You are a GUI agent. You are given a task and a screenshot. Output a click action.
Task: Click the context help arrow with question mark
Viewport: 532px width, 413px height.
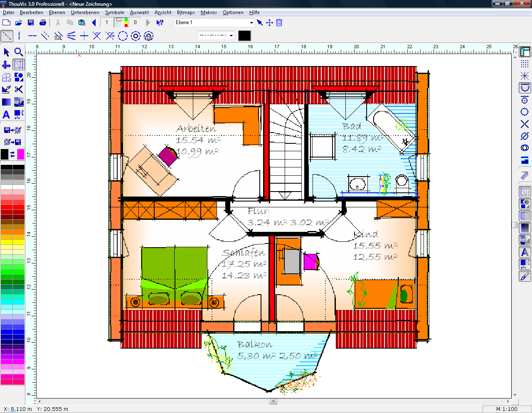pos(160,22)
